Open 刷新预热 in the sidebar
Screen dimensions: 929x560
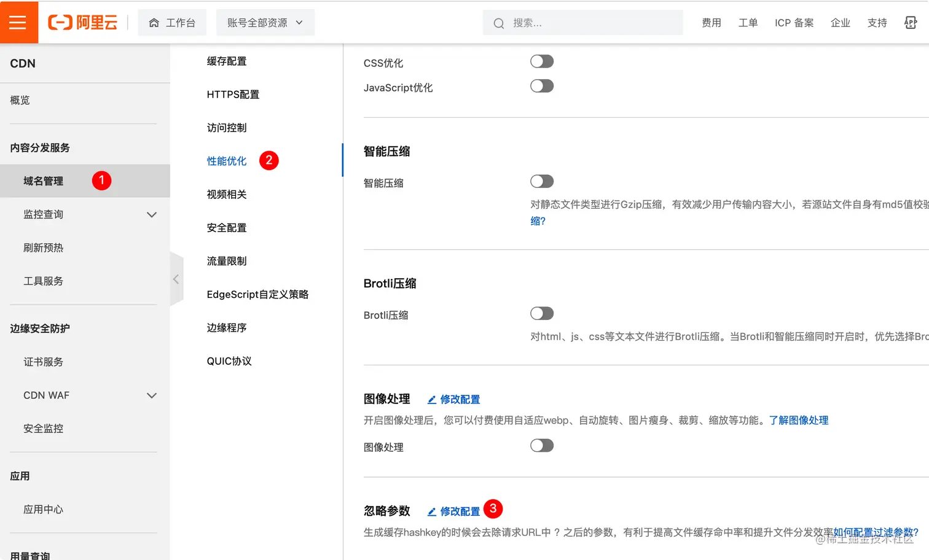click(43, 247)
